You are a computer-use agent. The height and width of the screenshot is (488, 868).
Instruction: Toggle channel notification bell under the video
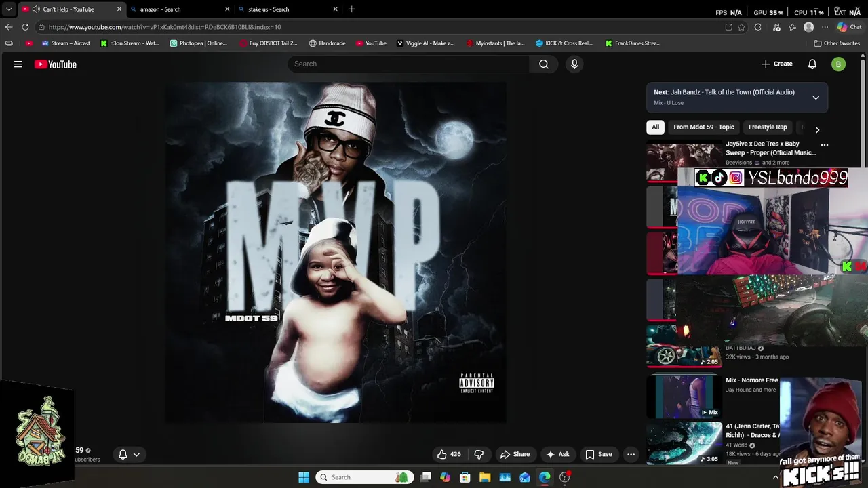click(123, 455)
